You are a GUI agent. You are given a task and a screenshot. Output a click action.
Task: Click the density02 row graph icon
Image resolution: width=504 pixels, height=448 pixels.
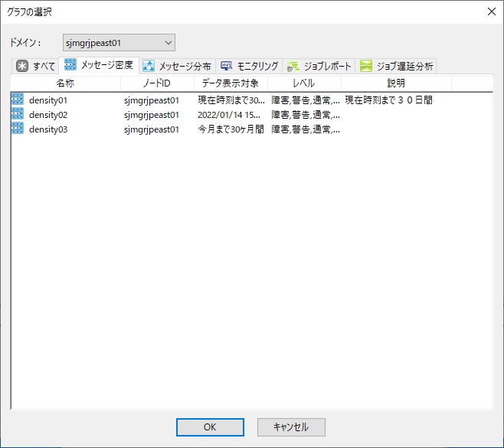pyautogui.click(x=18, y=114)
